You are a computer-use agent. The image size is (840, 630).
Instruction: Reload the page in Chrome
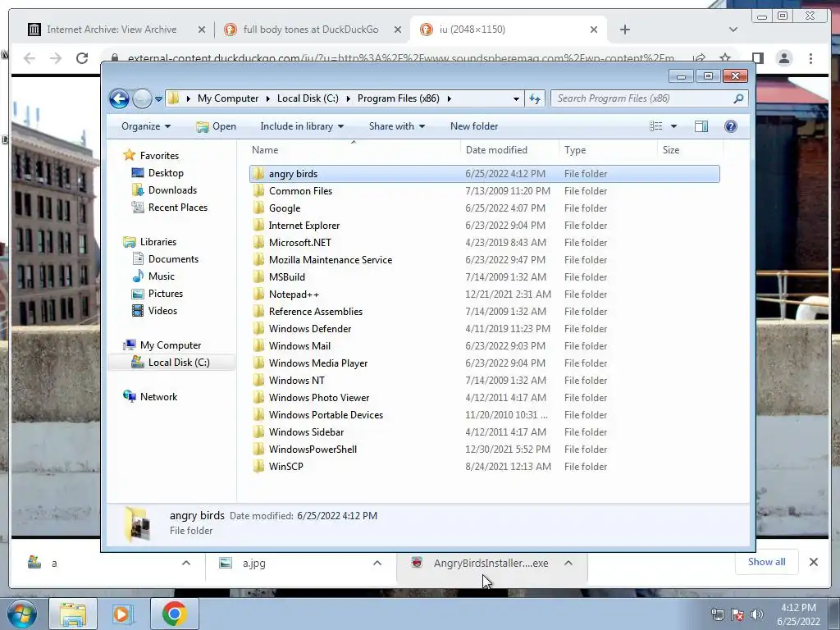click(81, 58)
